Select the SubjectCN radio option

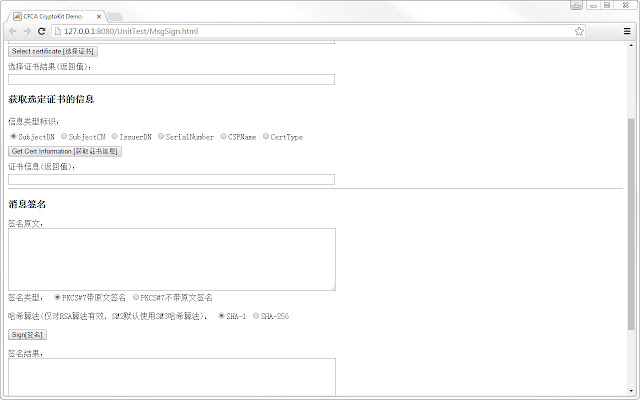64,136
